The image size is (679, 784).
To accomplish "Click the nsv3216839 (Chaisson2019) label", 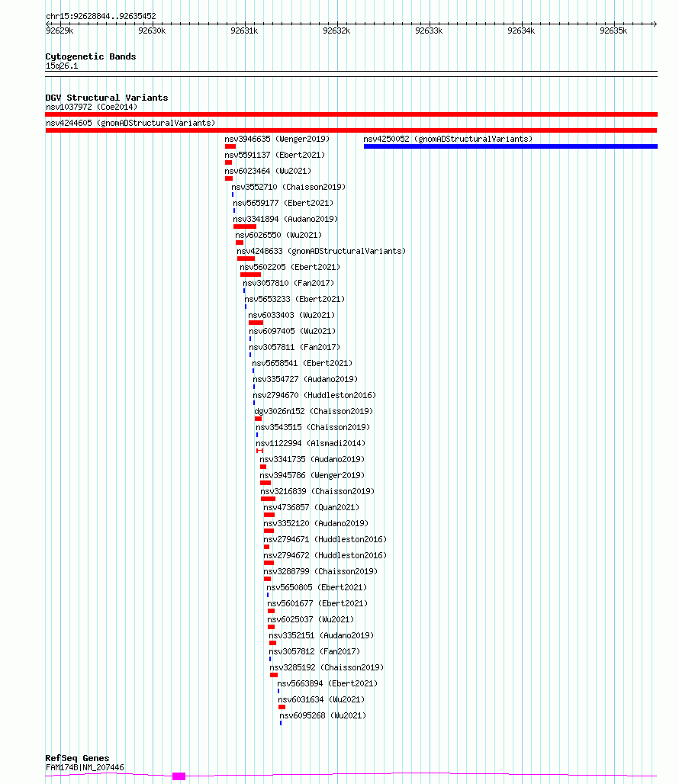I will 317,491.
